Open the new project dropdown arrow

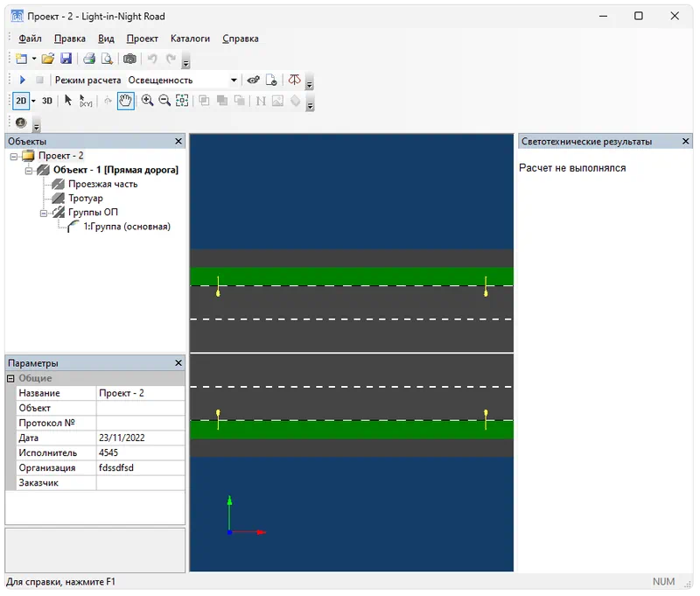tap(34, 59)
